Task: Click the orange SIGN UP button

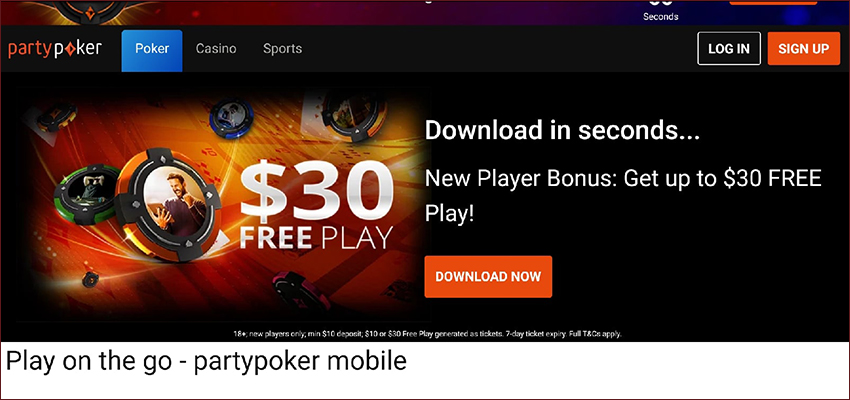Action: pos(803,48)
